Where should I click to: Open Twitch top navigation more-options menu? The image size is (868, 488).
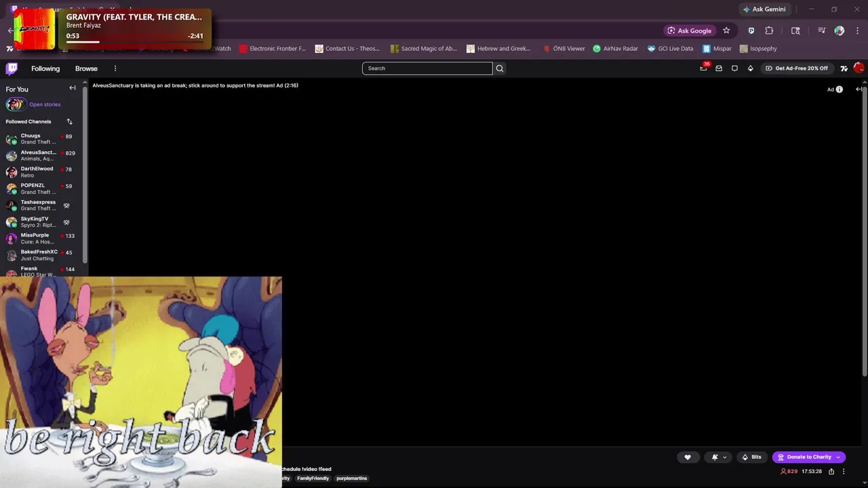coord(115,68)
